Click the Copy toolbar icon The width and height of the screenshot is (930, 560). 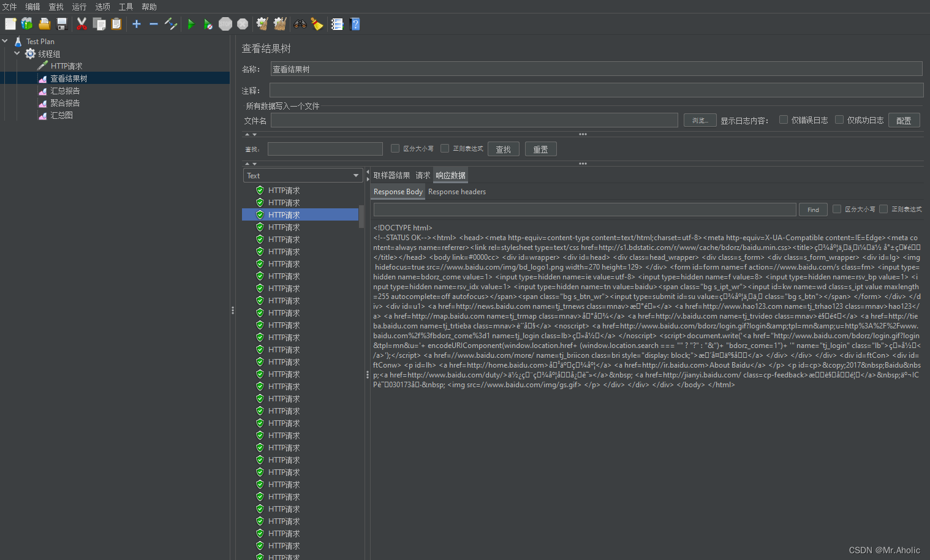[99, 24]
